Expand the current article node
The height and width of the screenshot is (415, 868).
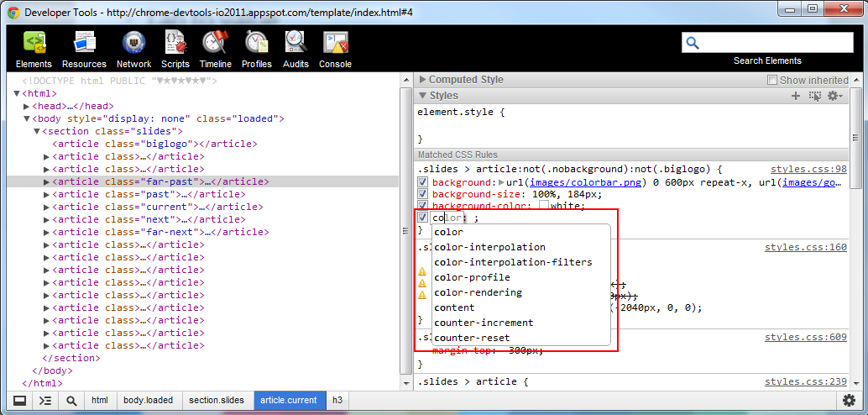click(46, 207)
